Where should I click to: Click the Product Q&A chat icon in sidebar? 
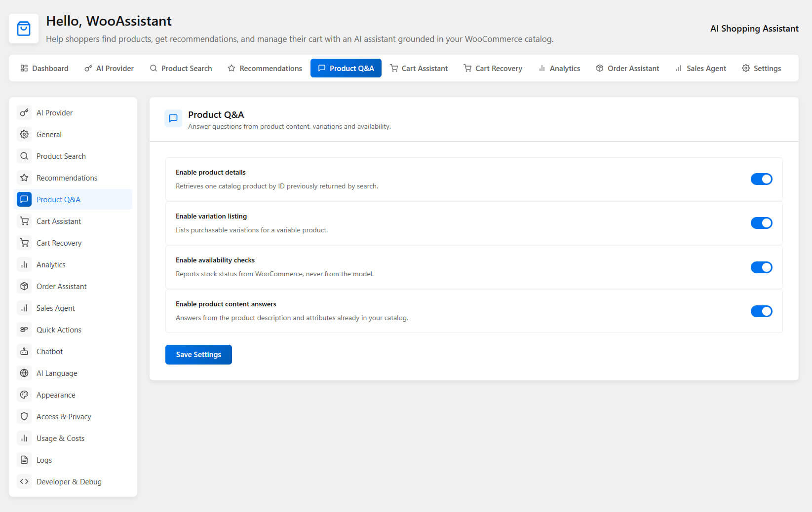(x=24, y=200)
